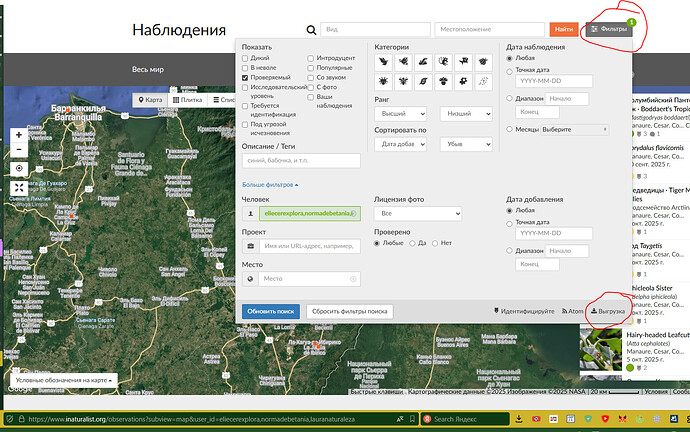
Task: Filter by Amphibians category icon
Action: click(x=403, y=62)
